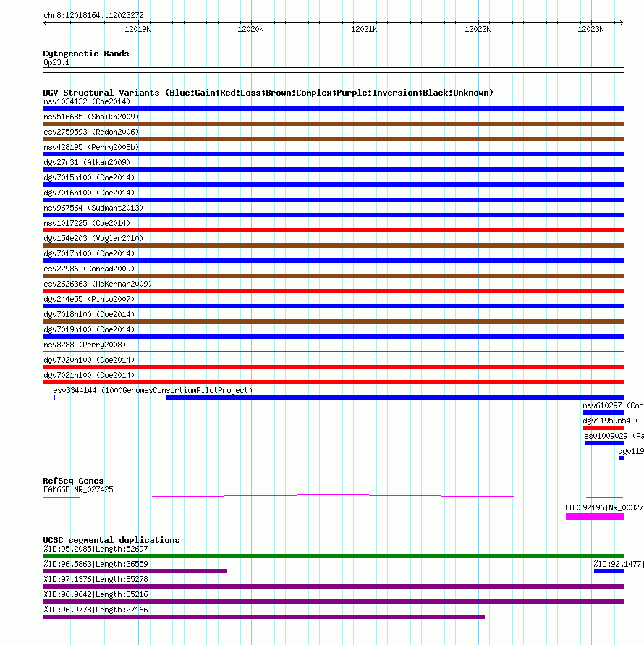Click nsv8288 (Perry2008) label

pyautogui.click(x=85, y=345)
